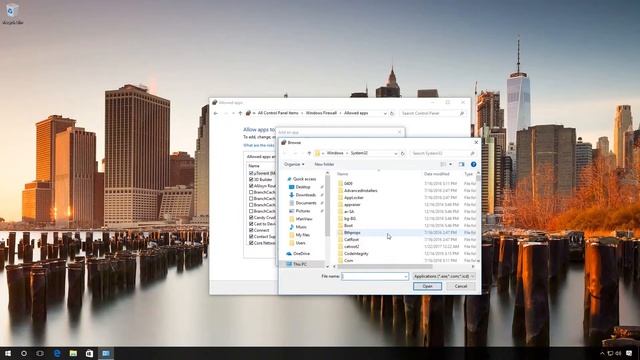
Task: Select Users in navigation pane
Action: click(x=300, y=243)
